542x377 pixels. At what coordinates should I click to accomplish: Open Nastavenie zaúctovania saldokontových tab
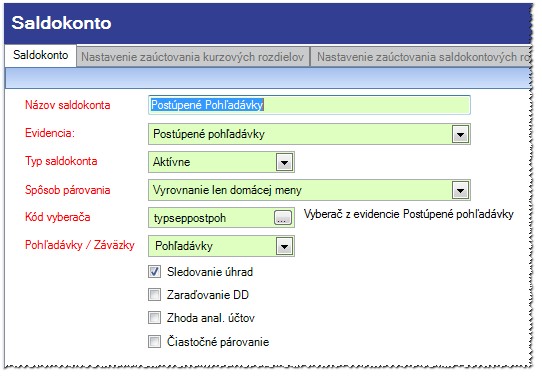pos(421,57)
